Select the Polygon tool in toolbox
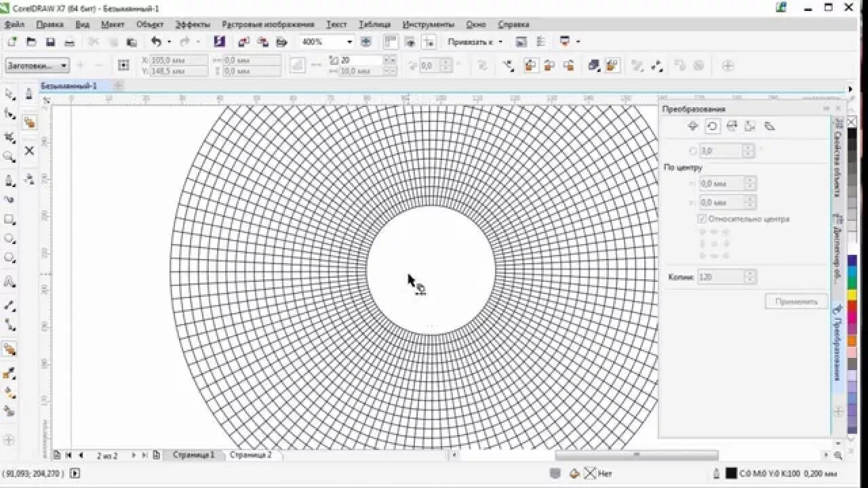 pyautogui.click(x=9, y=258)
